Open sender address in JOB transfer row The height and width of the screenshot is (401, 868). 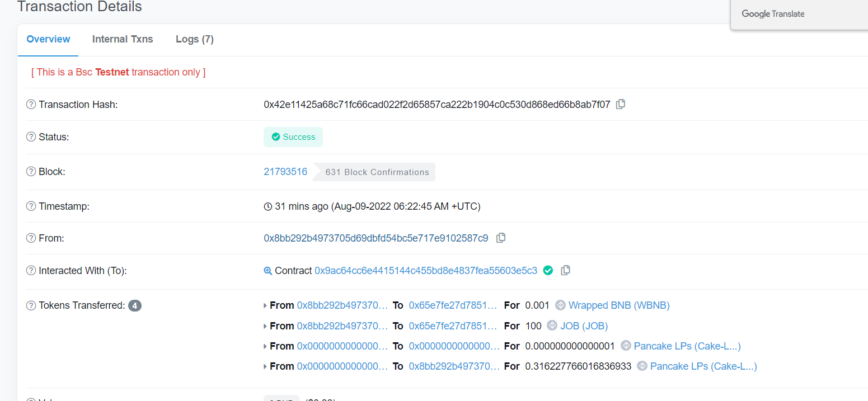click(342, 325)
